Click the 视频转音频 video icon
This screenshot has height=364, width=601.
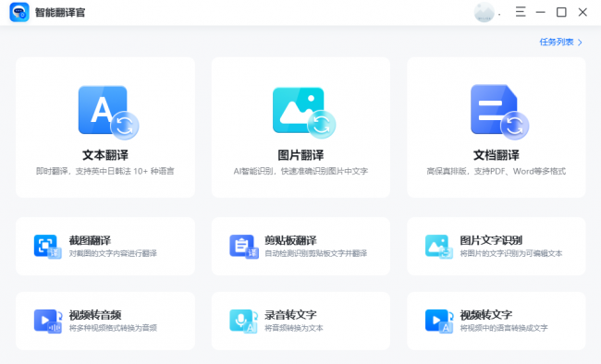click(48, 321)
